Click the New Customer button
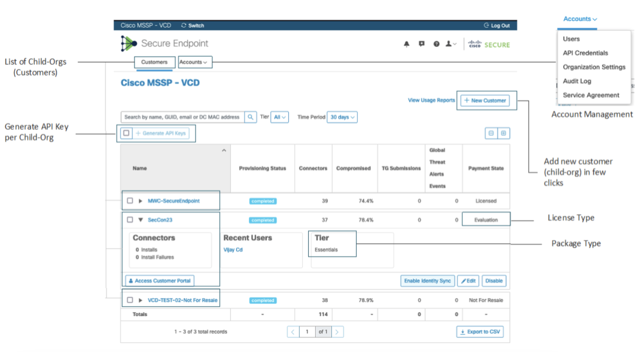644x352 pixels. 485,100
